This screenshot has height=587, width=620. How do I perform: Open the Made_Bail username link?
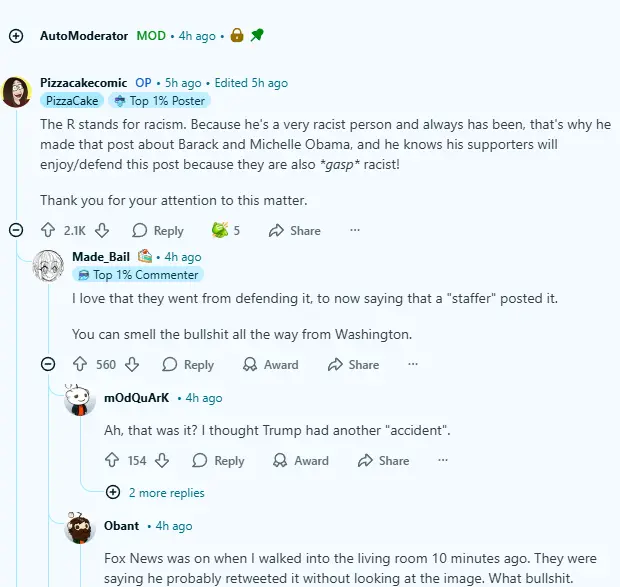(x=101, y=257)
